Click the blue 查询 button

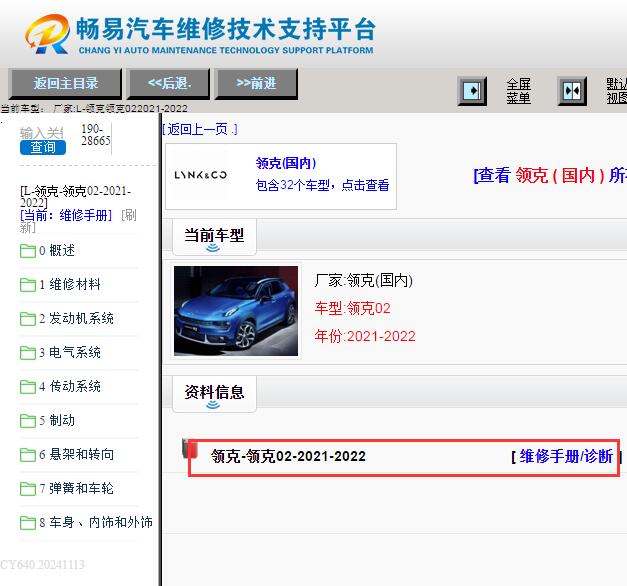[43, 147]
